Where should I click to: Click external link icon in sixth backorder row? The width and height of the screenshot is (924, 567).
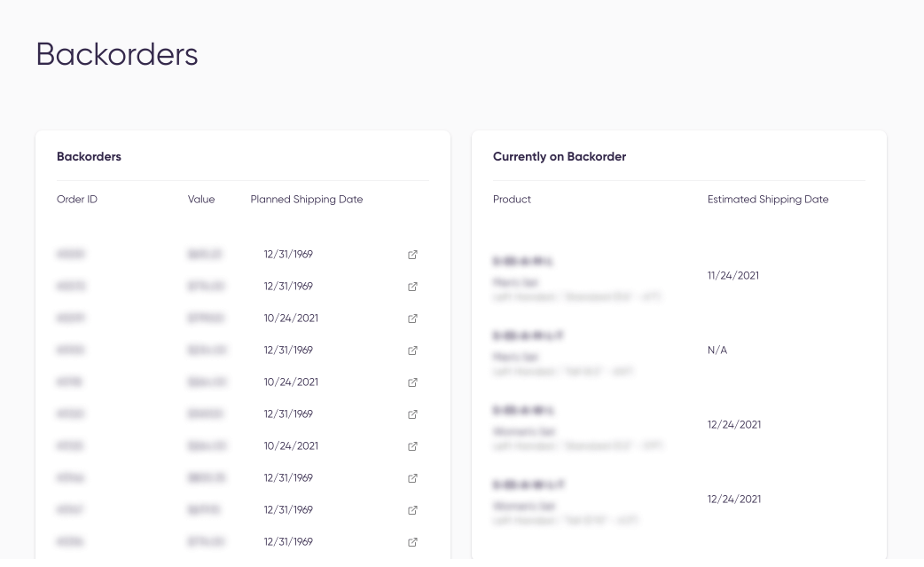(412, 414)
